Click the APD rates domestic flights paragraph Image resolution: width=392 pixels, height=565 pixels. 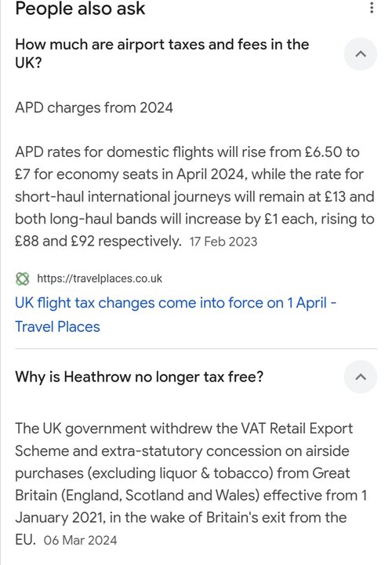coord(194,196)
